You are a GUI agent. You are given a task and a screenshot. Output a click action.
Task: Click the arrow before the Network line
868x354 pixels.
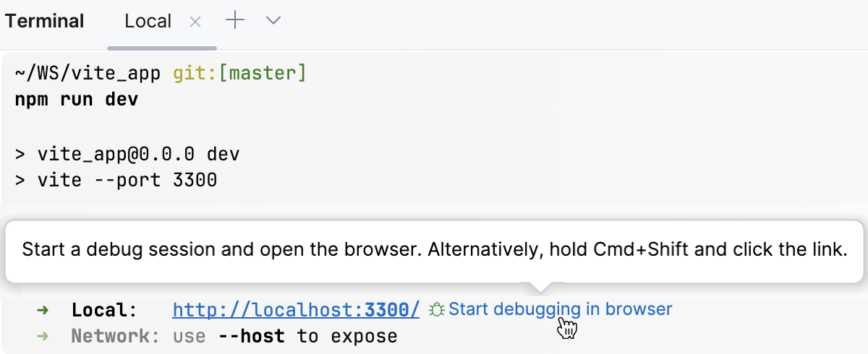pyautogui.click(x=43, y=336)
